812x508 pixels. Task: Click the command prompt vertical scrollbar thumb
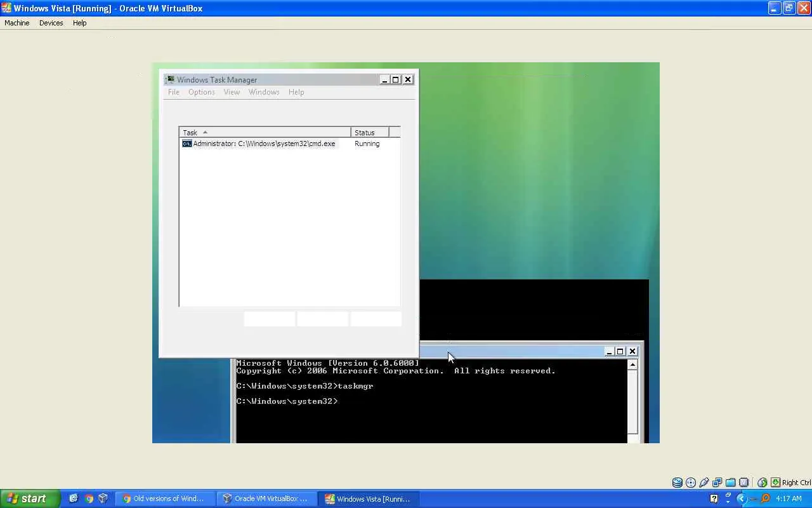[x=632, y=401]
